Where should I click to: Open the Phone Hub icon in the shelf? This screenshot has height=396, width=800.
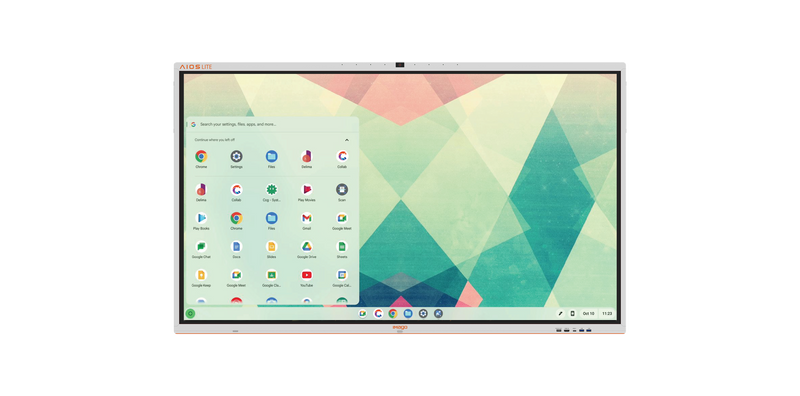coord(572,313)
